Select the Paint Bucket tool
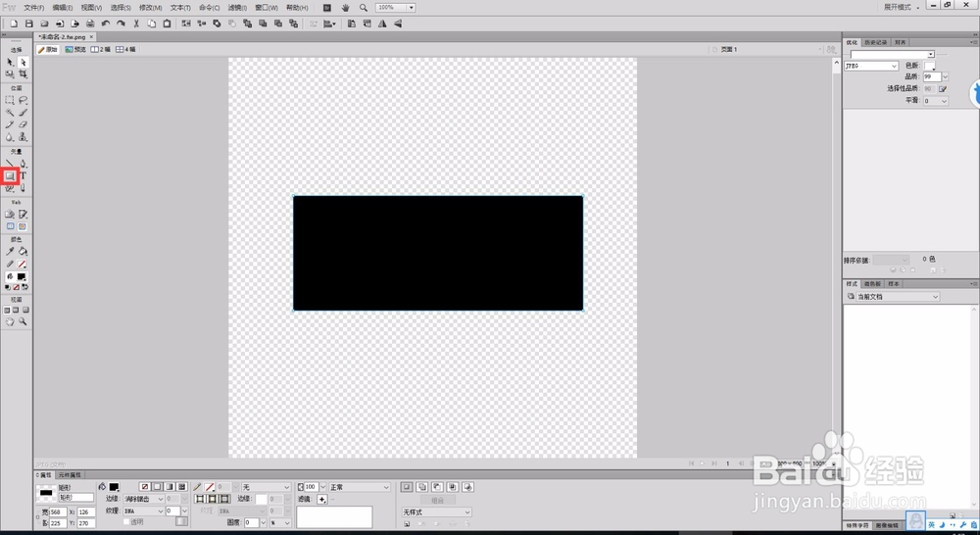 pyautogui.click(x=24, y=251)
